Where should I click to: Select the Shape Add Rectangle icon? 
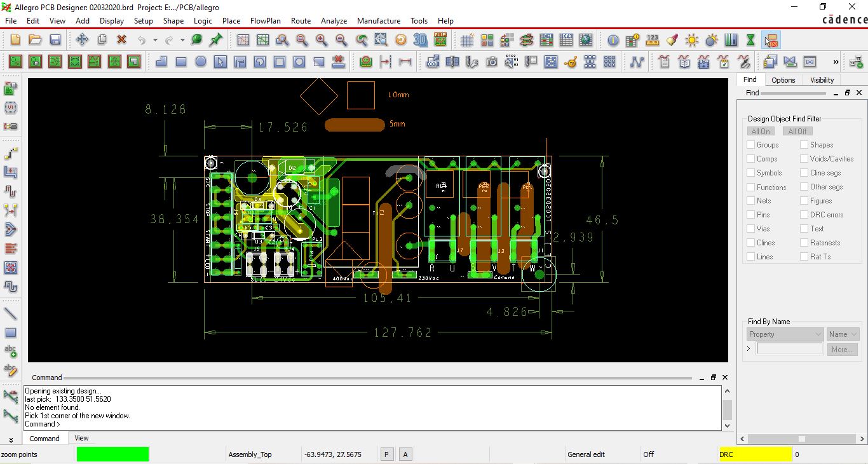pyautogui.click(x=181, y=62)
